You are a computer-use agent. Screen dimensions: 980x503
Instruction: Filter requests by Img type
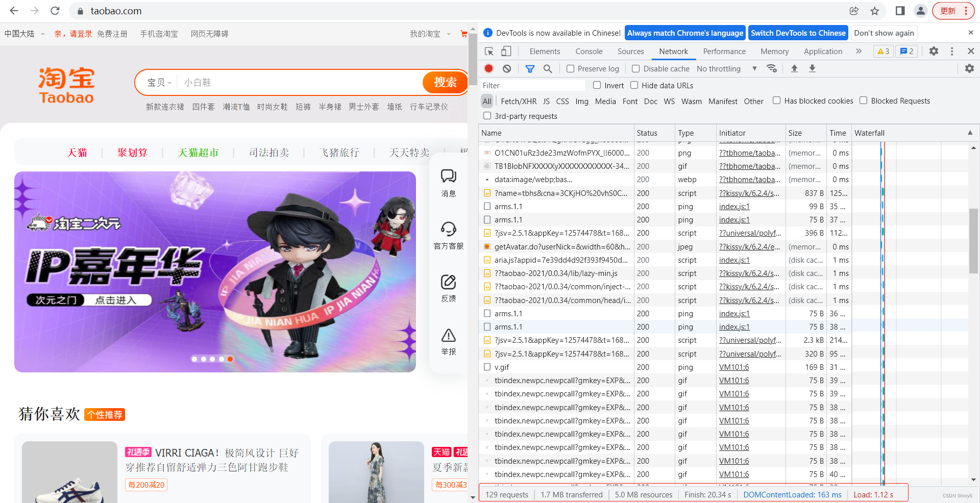[x=582, y=101]
